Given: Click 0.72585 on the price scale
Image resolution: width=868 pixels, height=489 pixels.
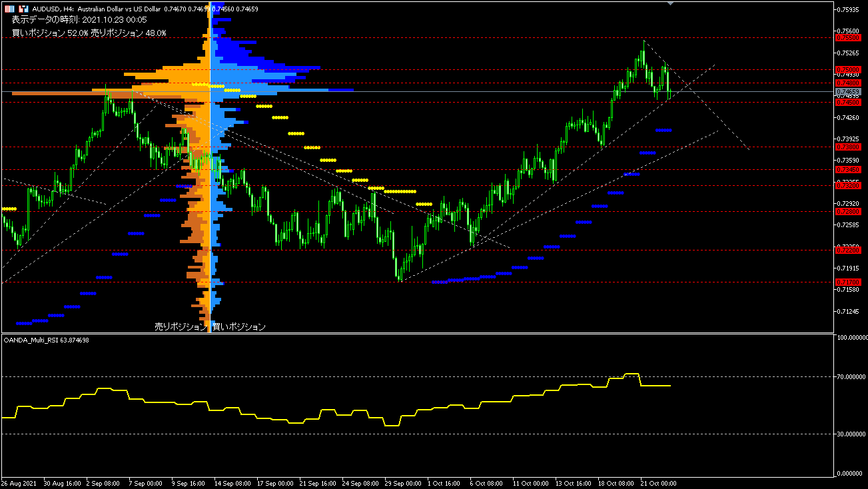Looking at the screenshot, I should 849,225.
